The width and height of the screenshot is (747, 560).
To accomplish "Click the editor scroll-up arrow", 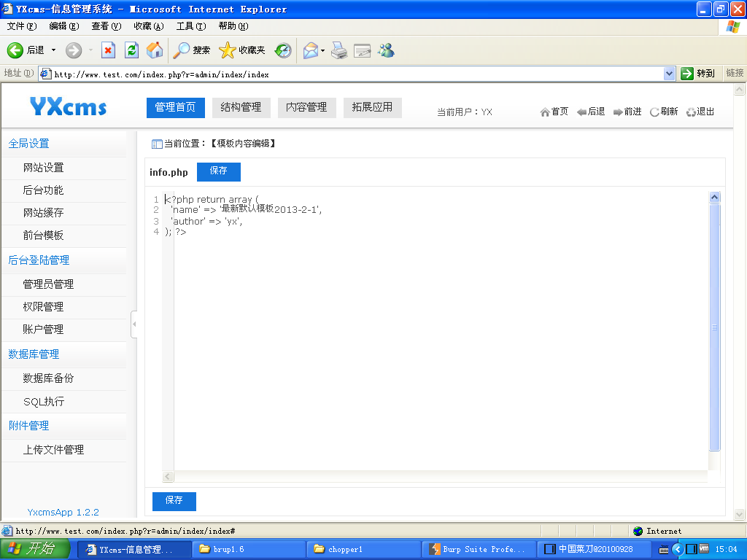I will [714, 197].
